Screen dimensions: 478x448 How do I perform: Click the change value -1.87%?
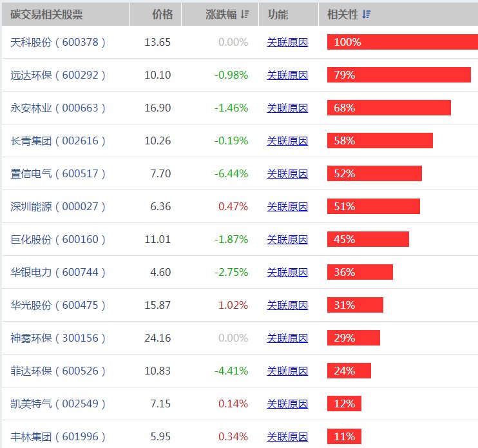click(231, 240)
